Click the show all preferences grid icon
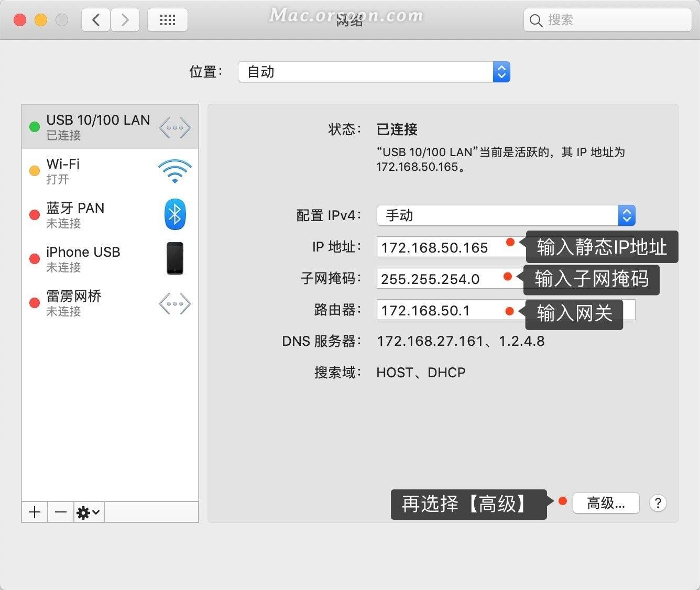Screen dimensions: 700x590 click(x=167, y=19)
